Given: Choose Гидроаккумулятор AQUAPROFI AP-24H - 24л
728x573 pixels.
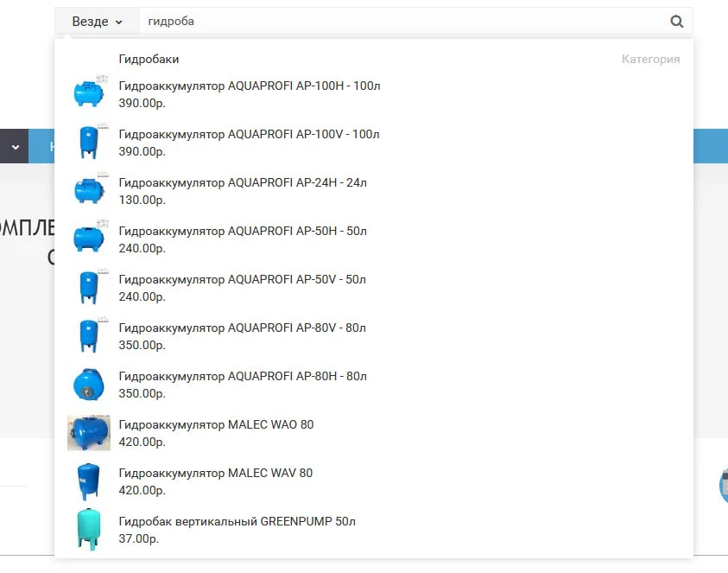Looking at the screenshot, I should pyautogui.click(x=243, y=182).
